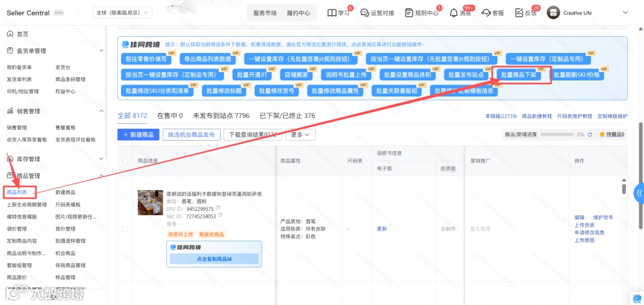
Task: Open the 运营对接 chat icon
Action: coord(364,13)
